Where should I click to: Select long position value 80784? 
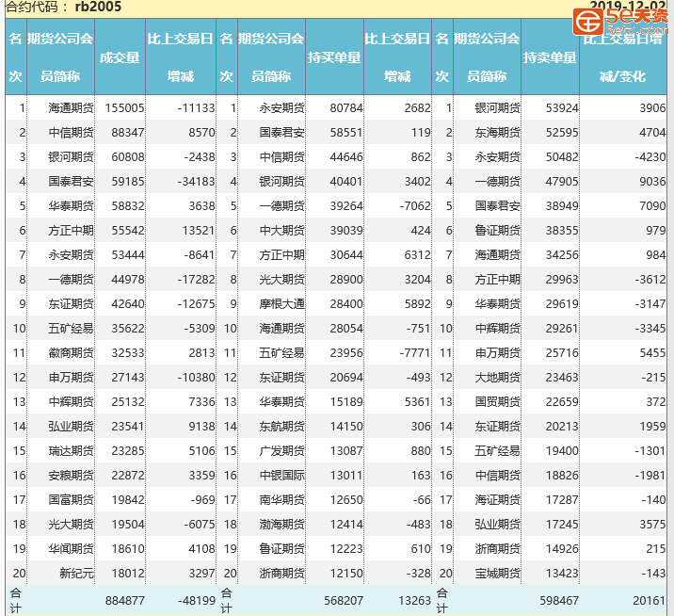tap(346, 108)
